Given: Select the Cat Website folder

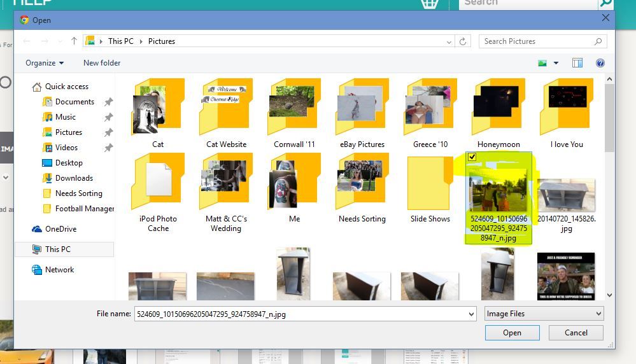Looking at the screenshot, I should pyautogui.click(x=226, y=113).
